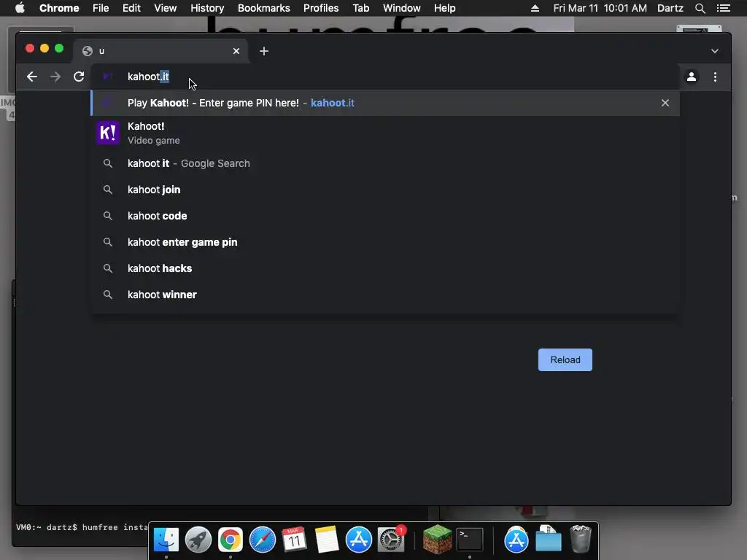The image size is (747, 560).
Task: Open the date and time in the menu bar
Action: tap(600, 8)
